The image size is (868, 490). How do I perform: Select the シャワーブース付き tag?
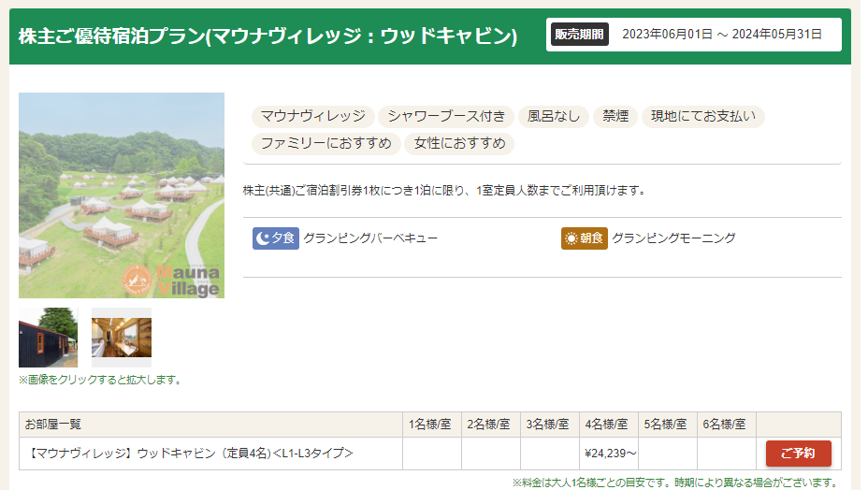click(x=446, y=116)
